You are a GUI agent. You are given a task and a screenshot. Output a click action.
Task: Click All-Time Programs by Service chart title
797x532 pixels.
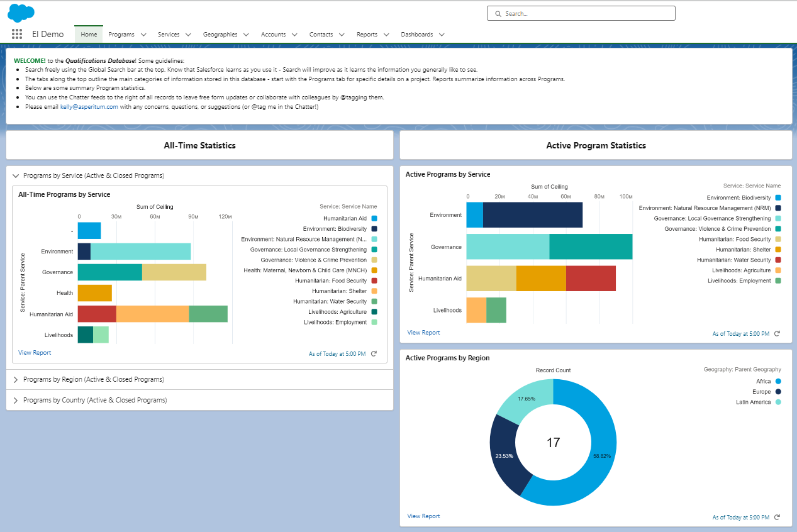tap(64, 195)
